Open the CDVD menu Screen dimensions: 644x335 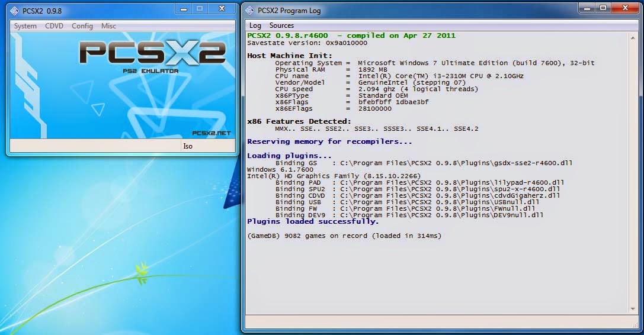[55, 26]
